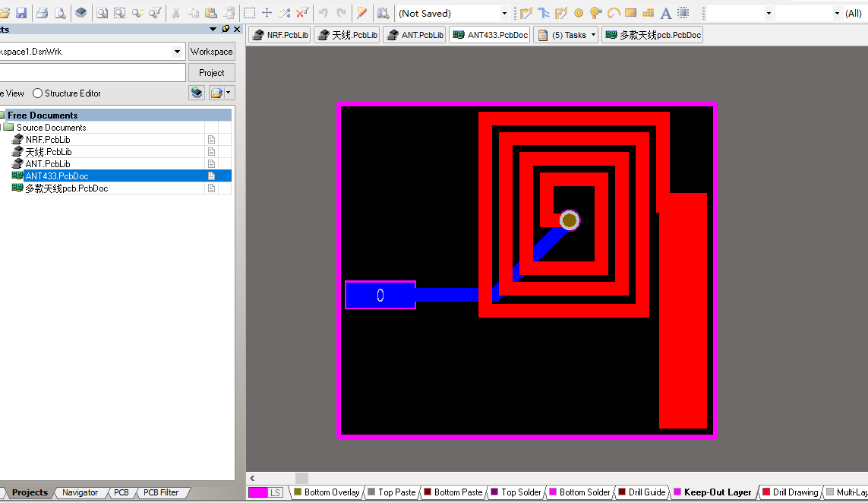Click the magenta current layer color swatch

[x=257, y=492]
